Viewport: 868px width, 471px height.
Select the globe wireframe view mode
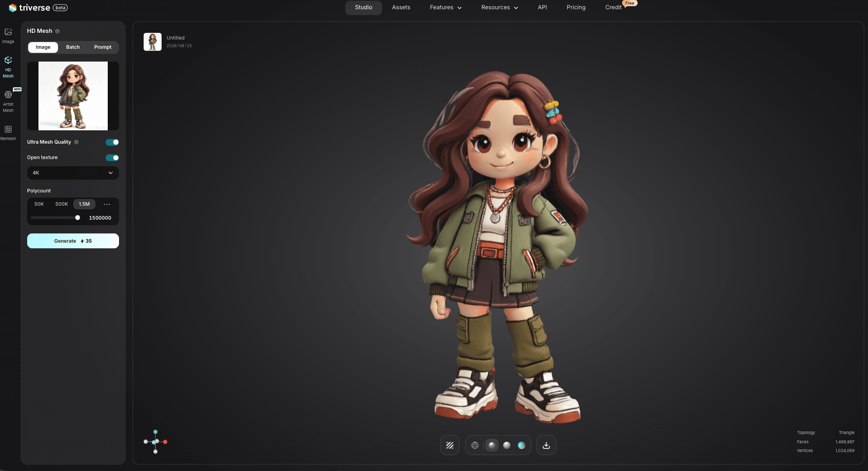(475, 445)
